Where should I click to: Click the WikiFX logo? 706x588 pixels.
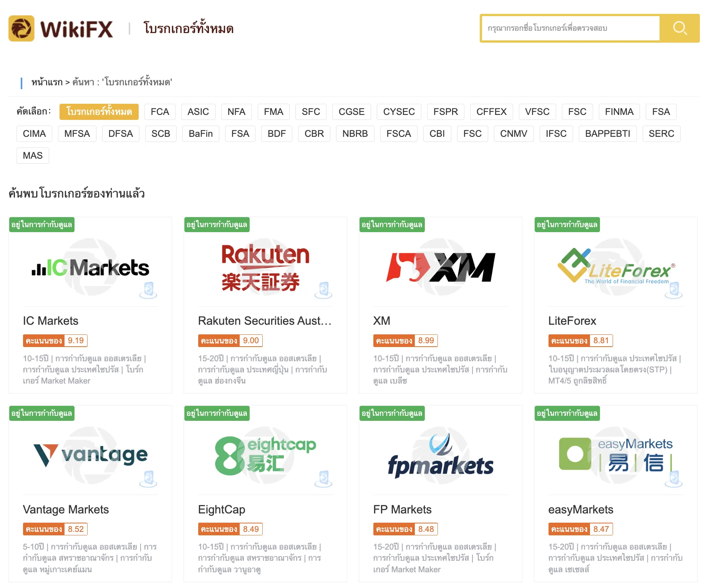coord(61,28)
